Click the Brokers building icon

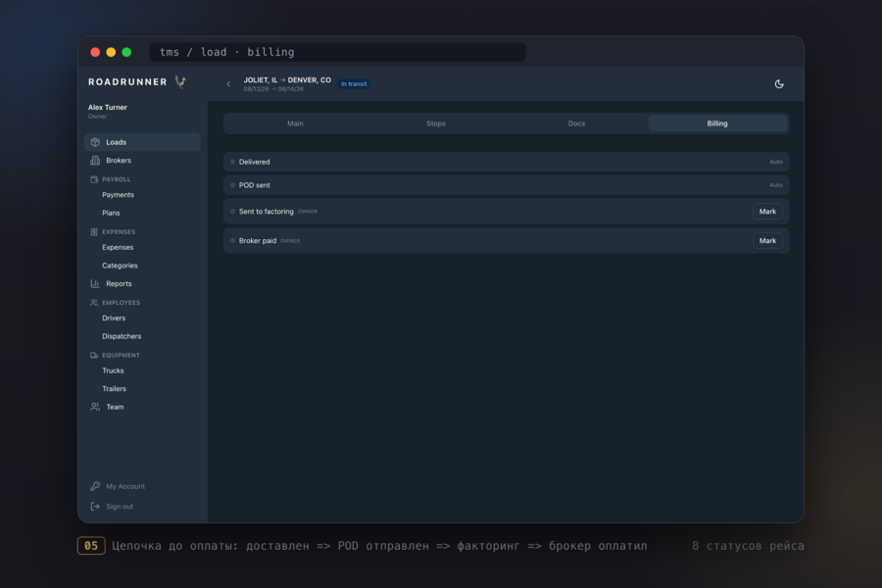pyautogui.click(x=95, y=161)
